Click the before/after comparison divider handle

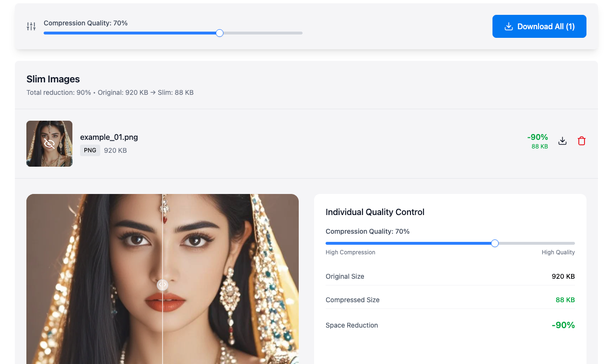point(163,284)
